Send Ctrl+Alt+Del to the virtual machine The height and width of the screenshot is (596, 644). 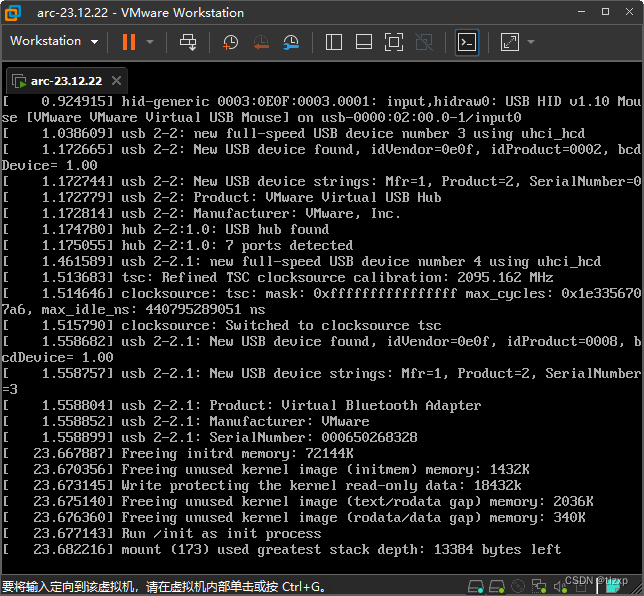click(188, 42)
